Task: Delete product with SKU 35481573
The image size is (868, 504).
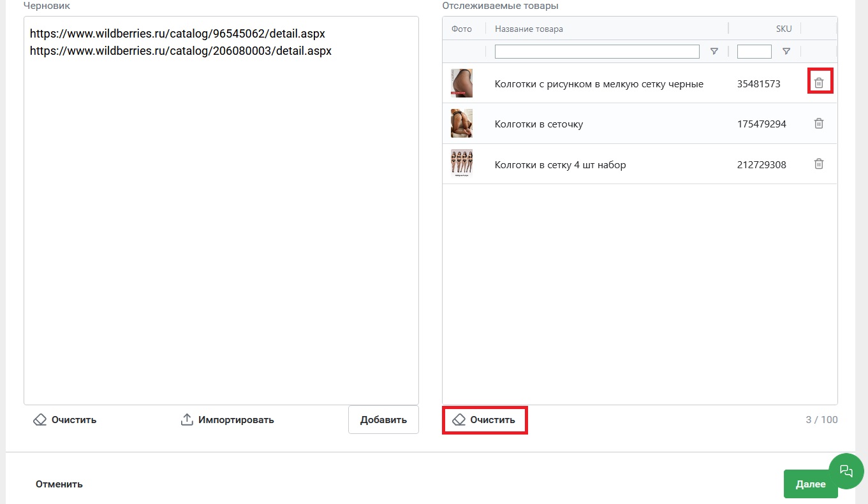Action: tap(819, 83)
